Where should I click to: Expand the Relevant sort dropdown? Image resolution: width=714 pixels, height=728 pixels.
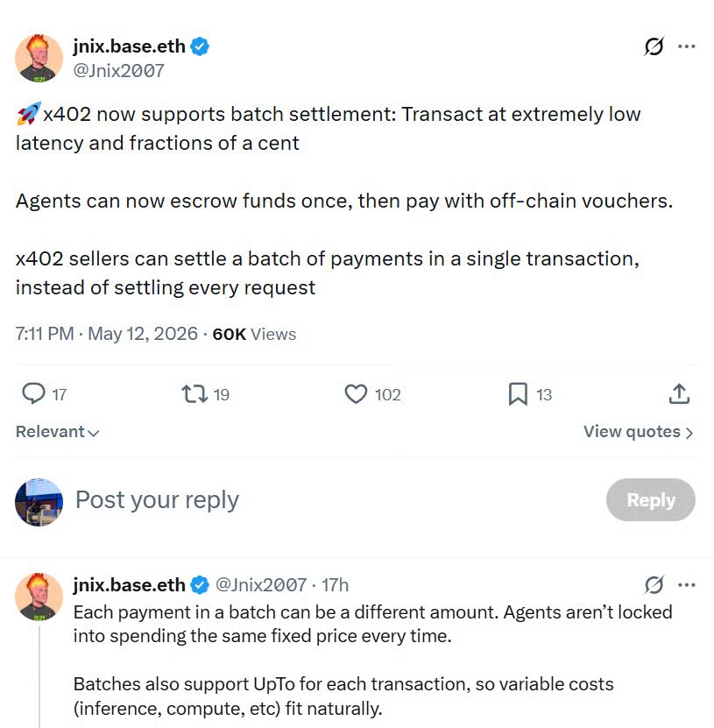(58, 432)
